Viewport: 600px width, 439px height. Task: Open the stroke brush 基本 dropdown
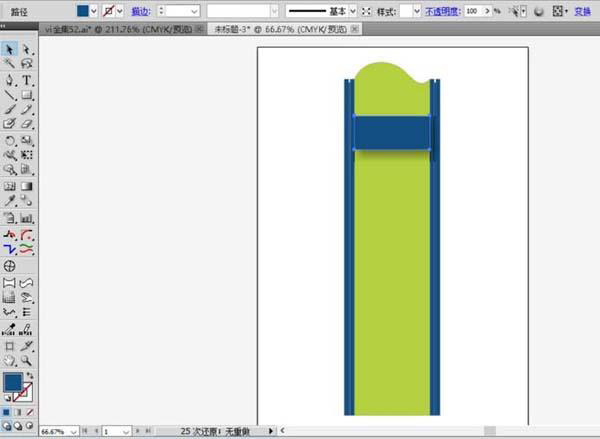point(351,11)
